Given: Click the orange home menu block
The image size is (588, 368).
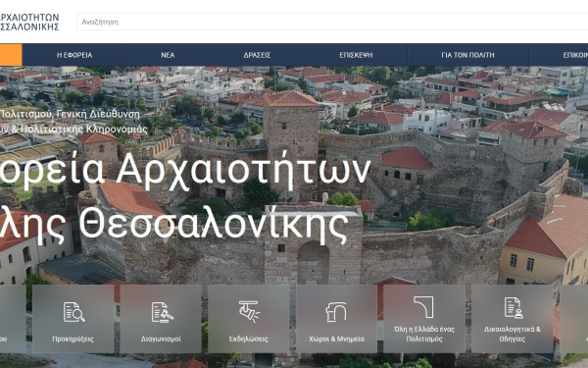Looking at the screenshot, I should tap(11, 55).
